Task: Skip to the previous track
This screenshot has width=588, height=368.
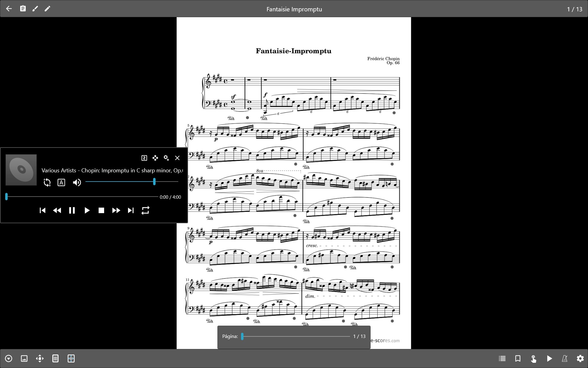Action: click(x=43, y=210)
